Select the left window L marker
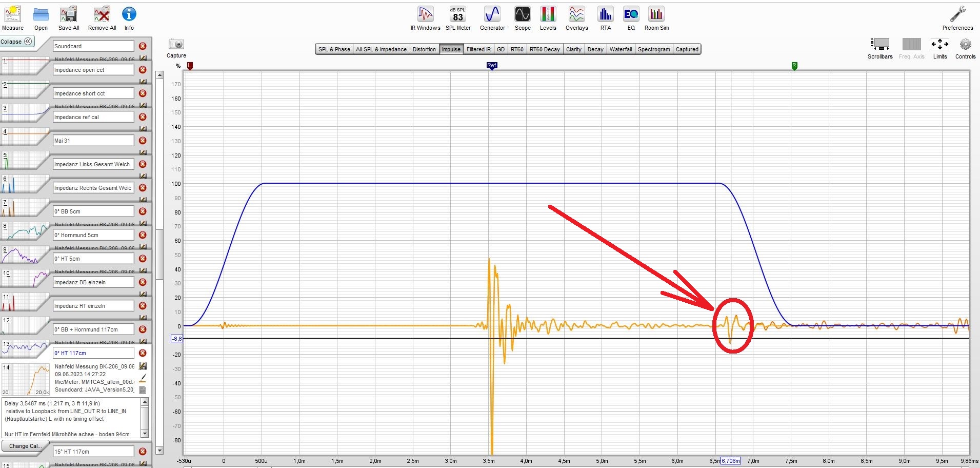The image size is (980, 468). coord(190,66)
